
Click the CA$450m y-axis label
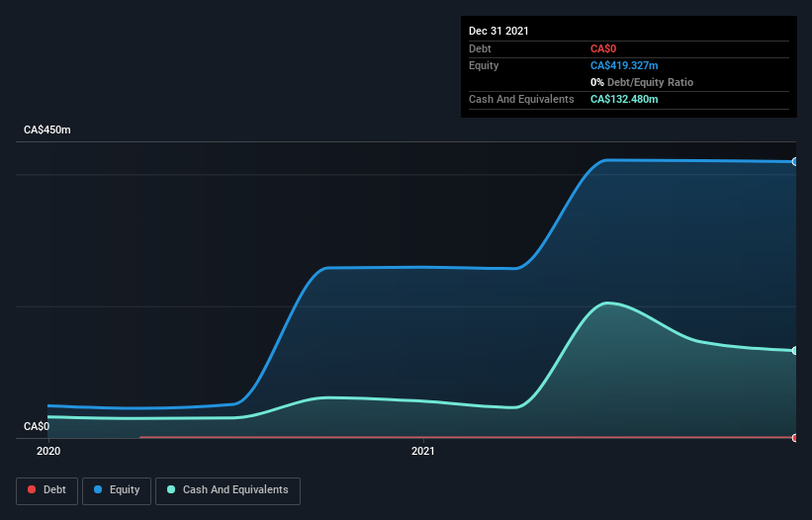(47, 130)
